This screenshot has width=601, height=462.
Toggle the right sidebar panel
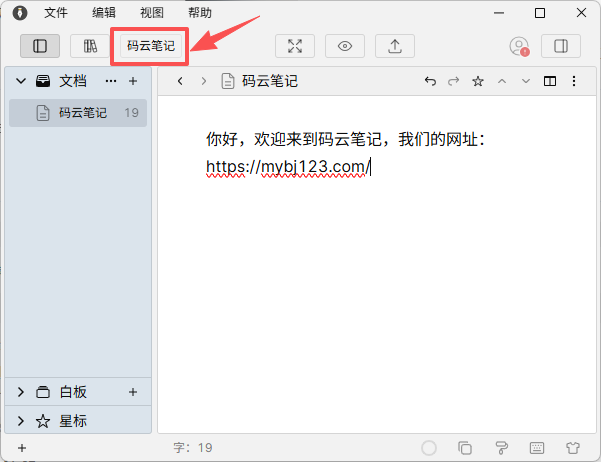click(x=561, y=46)
